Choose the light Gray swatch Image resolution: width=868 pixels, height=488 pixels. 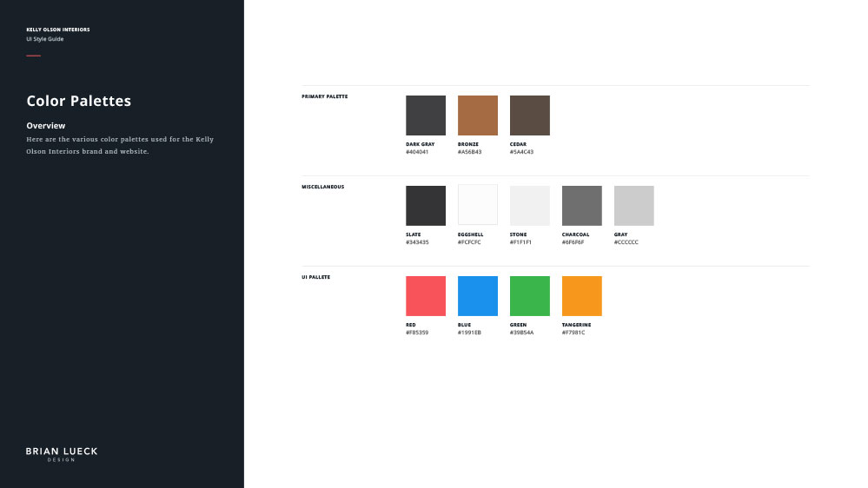click(633, 205)
